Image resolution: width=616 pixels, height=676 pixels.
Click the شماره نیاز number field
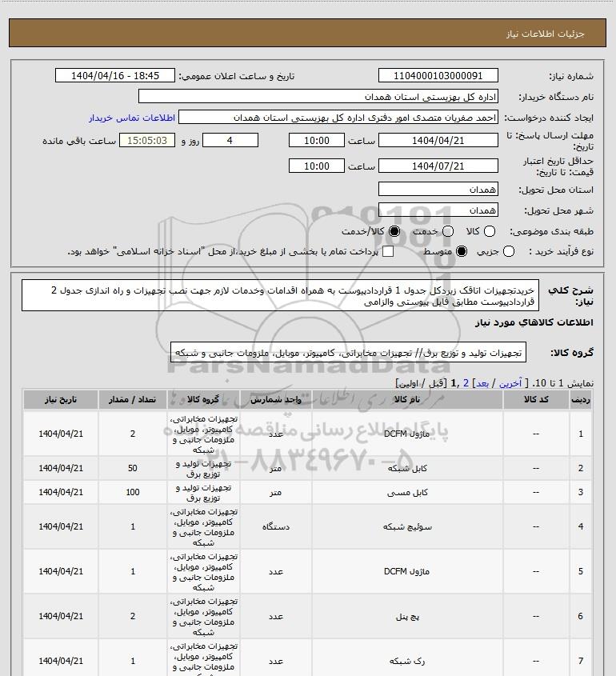[x=438, y=75]
